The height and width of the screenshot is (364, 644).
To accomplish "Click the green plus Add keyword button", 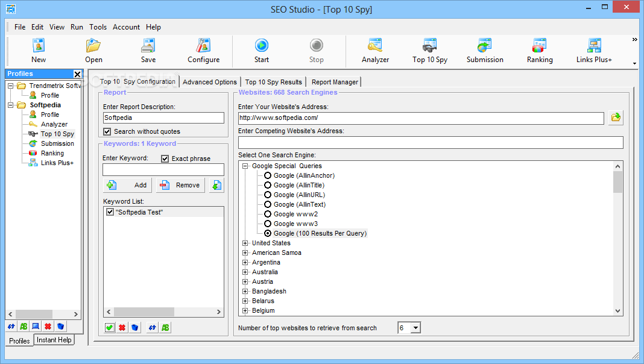I will (127, 185).
